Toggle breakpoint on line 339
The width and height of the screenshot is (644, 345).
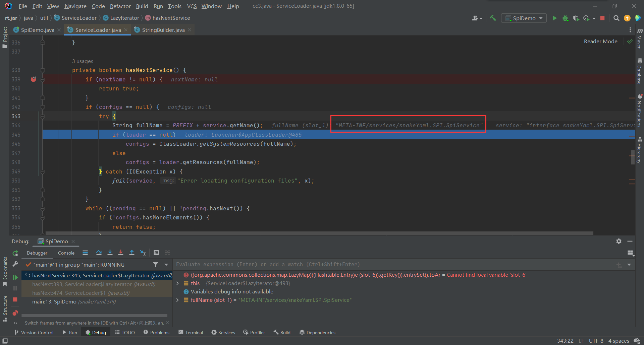coord(34,79)
